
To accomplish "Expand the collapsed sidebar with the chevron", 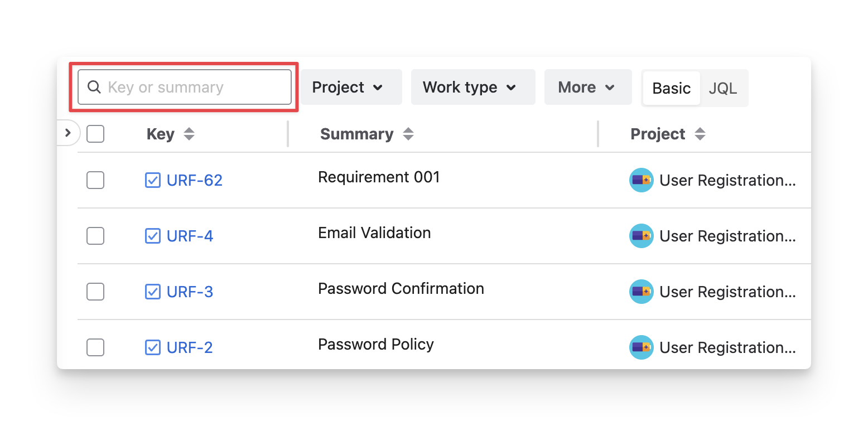I will tap(68, 133).
